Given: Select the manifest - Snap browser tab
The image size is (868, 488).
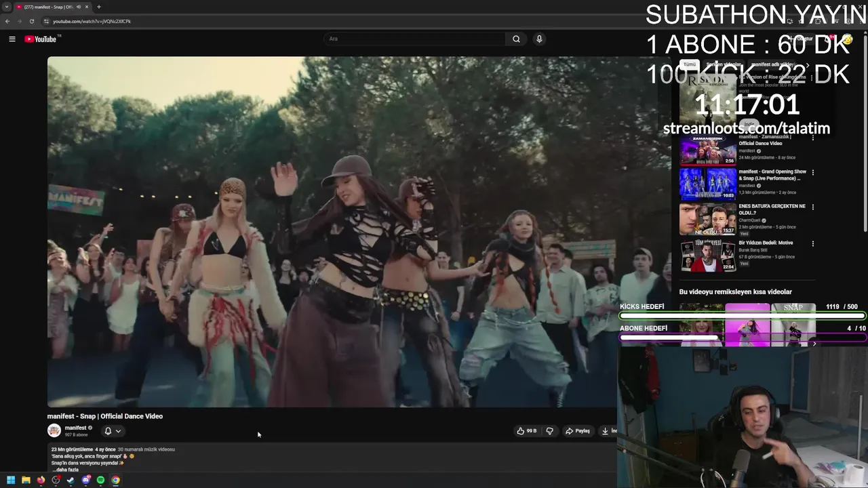Looking at the screenshot, I should 53,7.
